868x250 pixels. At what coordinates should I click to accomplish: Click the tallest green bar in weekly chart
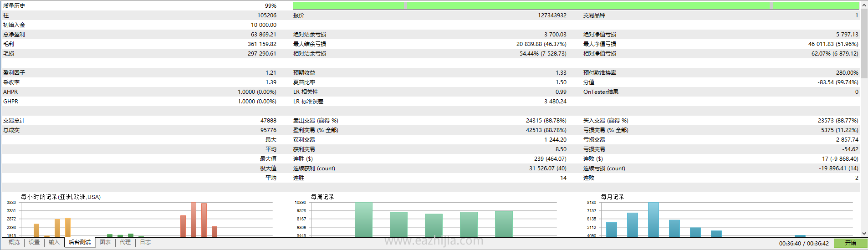tap(363, 219)
